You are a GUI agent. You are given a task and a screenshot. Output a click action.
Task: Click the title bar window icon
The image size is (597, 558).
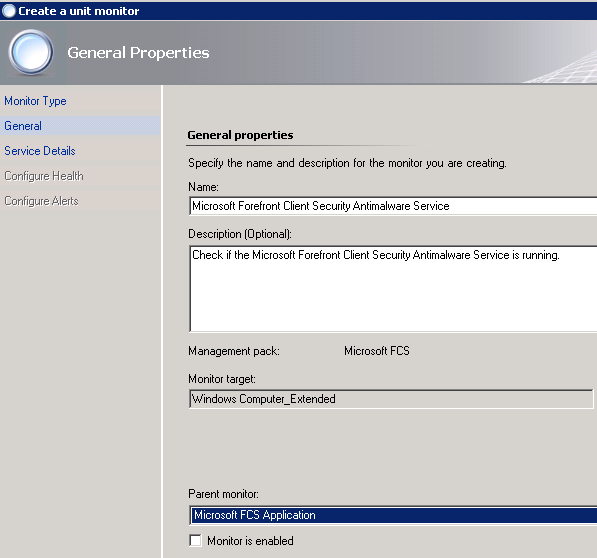(8, 11)
